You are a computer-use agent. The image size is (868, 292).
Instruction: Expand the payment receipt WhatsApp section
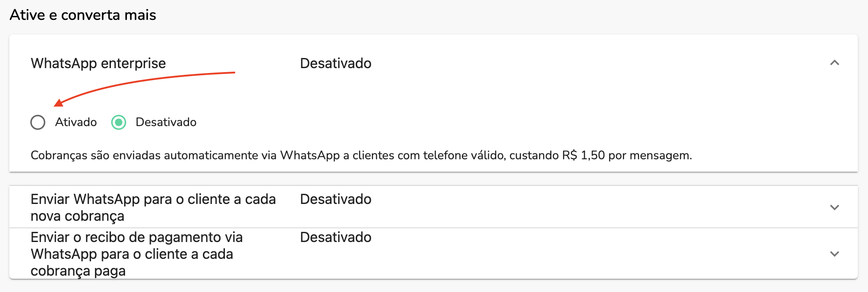[834, 254]
